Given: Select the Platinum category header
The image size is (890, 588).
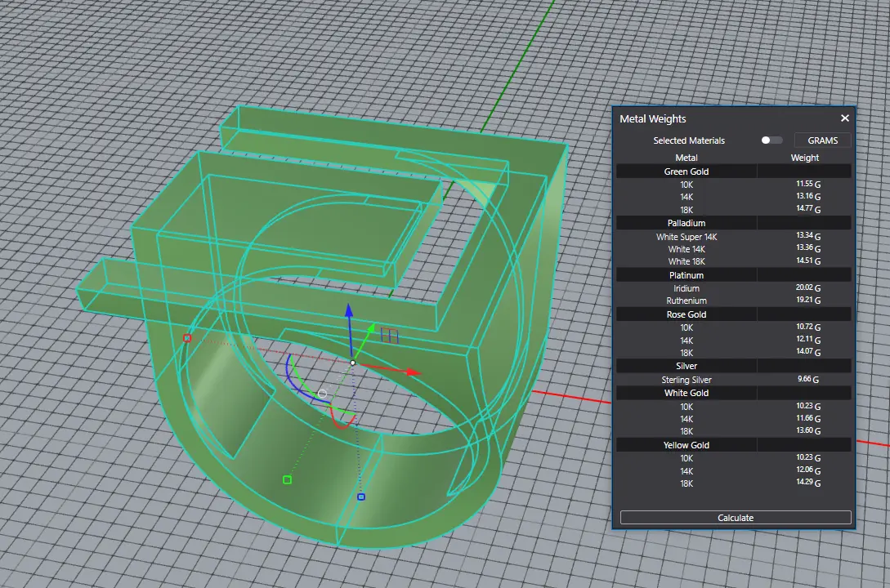Looking at the screenshot, I should 687,275.
